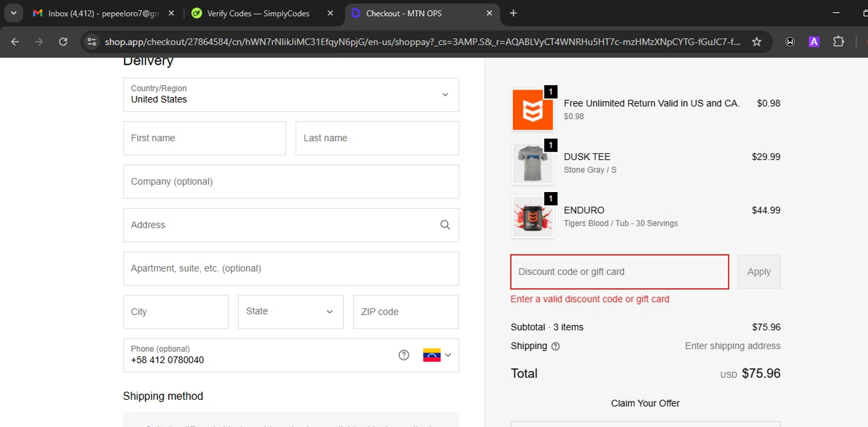Click the ENDURO product name
Screen dimensions: 868x427
click(584, 210)
